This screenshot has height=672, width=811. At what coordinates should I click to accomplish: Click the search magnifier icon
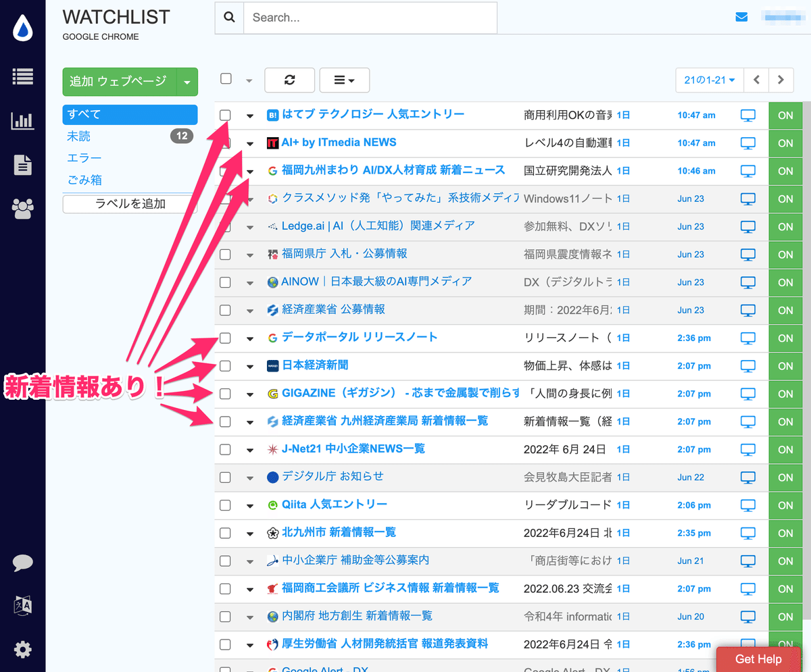pos(229,18)
